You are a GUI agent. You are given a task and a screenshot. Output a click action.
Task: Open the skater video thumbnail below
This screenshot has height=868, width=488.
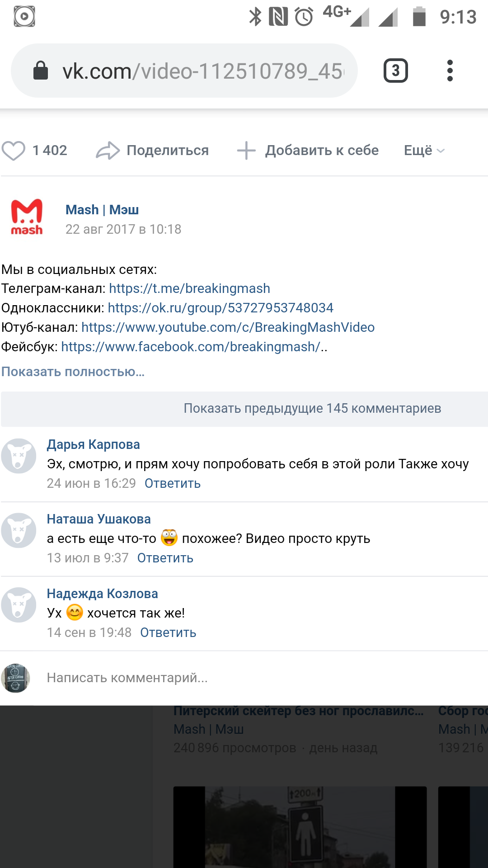300,827
